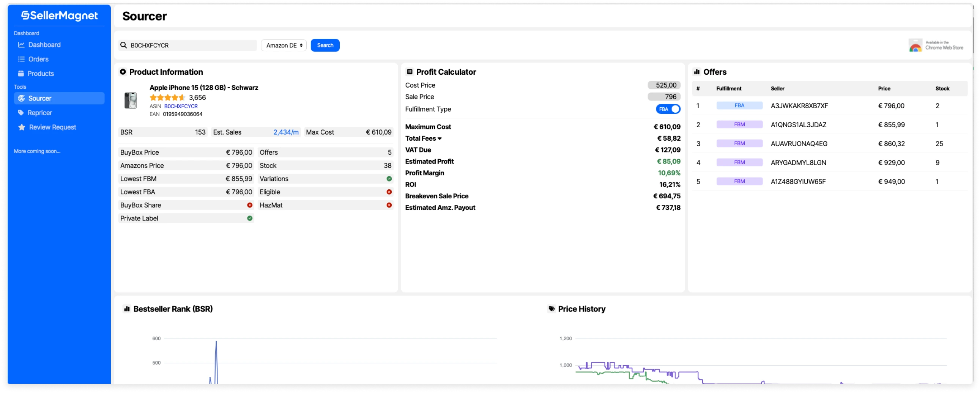Viewport: 980px width, 393px height.
Task: Click the Eligible red cross indicator
Action: [389, 192]
